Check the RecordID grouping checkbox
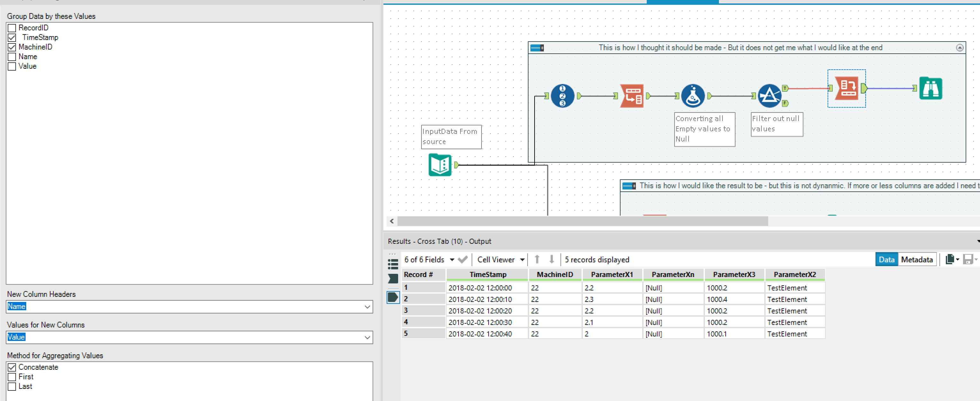The image size is (980, 401). (x=12, y=28)
